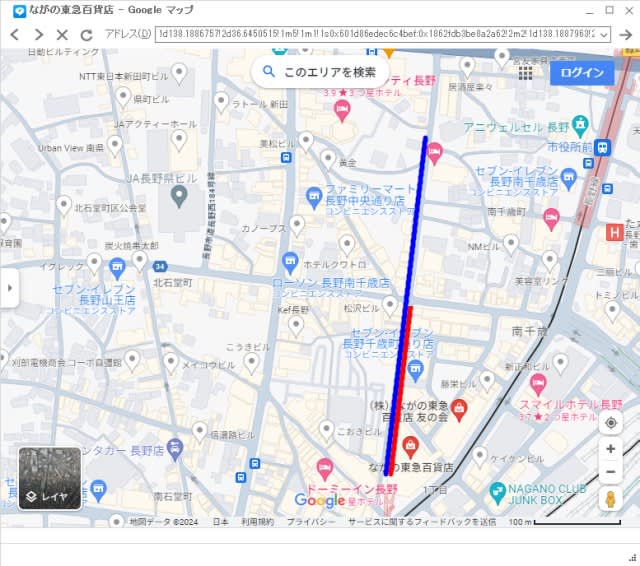Click the NTT東日本新田町ビル place pin
This screenshot has width=640, height=566.
(x=179, y=74)
